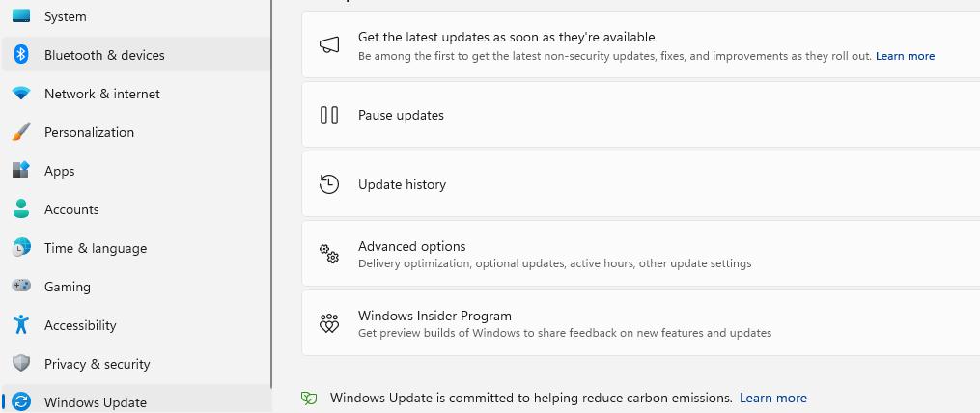Screen dimensions: 980x413
Task: Open Learn more about latest updates
Action: point(905,56)
